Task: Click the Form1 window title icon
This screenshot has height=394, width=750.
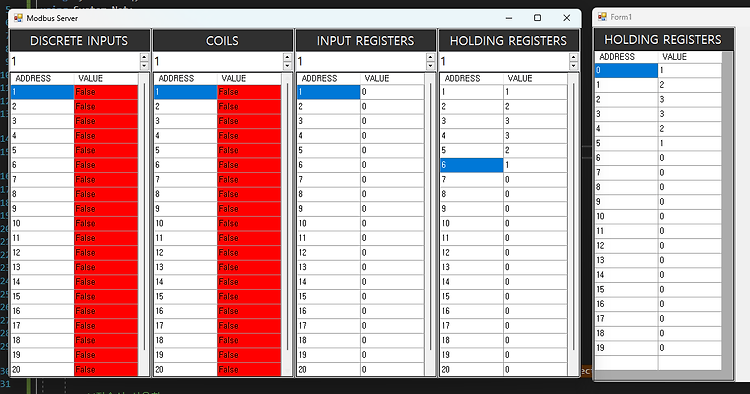Action: click(x=602, y=17)
